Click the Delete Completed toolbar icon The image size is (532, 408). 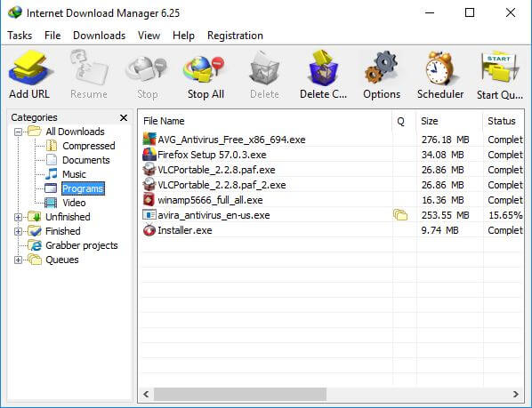tap(323, 68)
